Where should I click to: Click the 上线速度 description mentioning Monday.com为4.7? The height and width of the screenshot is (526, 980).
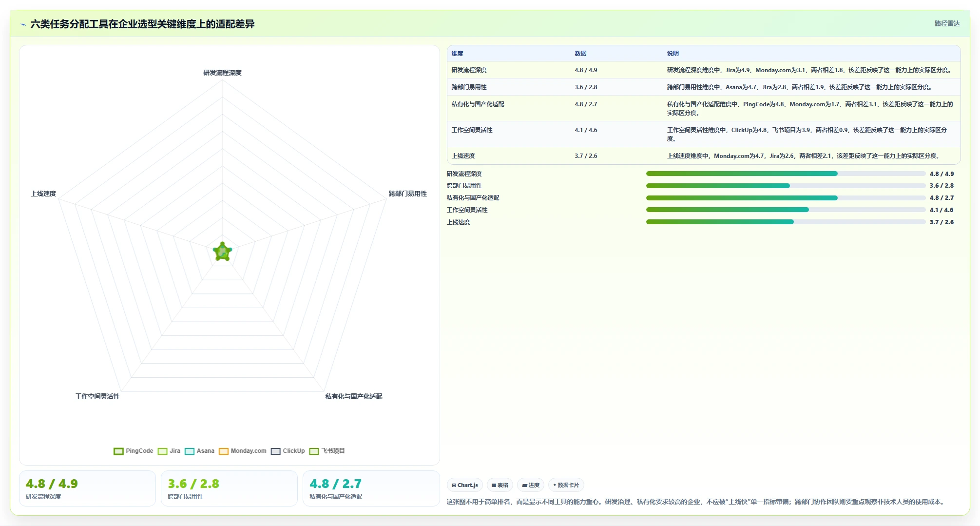(x=804, y=156)
